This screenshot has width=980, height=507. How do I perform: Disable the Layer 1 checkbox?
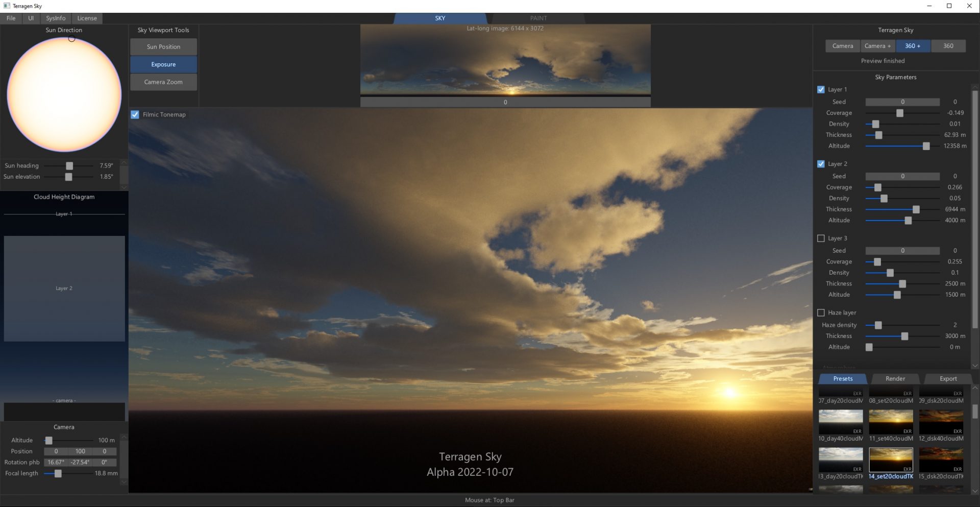point(821,90)
